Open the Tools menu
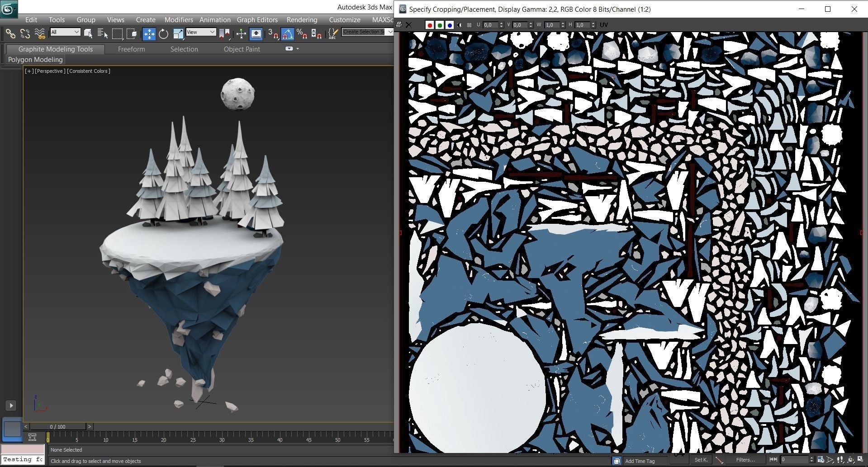The image size is (868, 467). [x=57, y=20]
